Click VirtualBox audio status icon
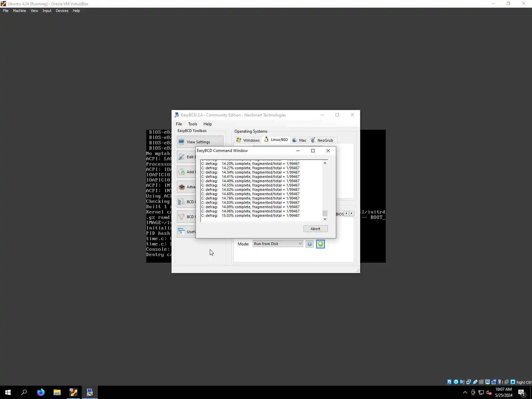This screenshot has height=399, width=532. [x=462, y=382]
